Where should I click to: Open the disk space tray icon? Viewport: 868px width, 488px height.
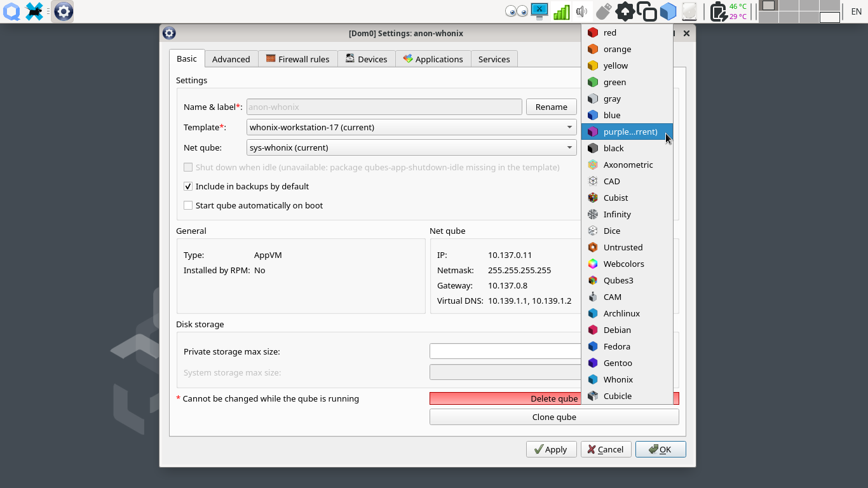coord(689,11)
